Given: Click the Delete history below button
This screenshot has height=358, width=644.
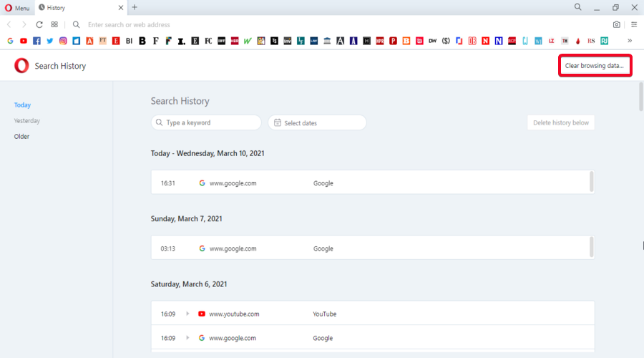Looking at the screenshot, I should pyautogui.click(x=560, y=123).
